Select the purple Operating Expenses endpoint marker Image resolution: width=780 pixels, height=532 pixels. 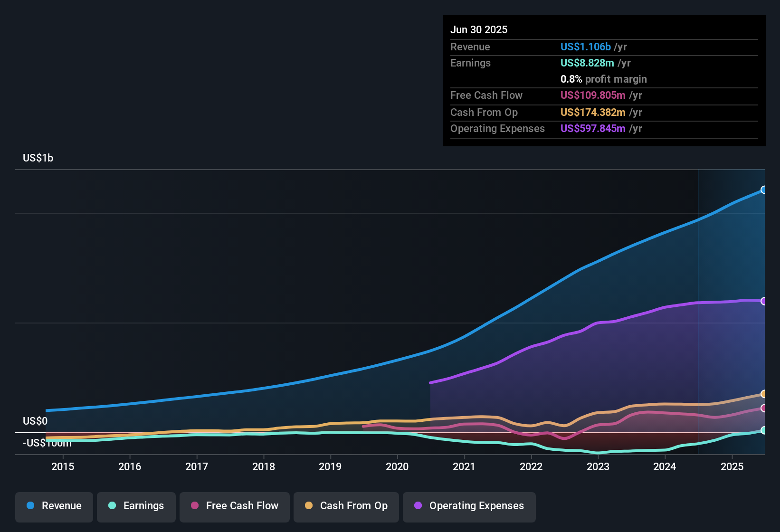pos(764,301)
